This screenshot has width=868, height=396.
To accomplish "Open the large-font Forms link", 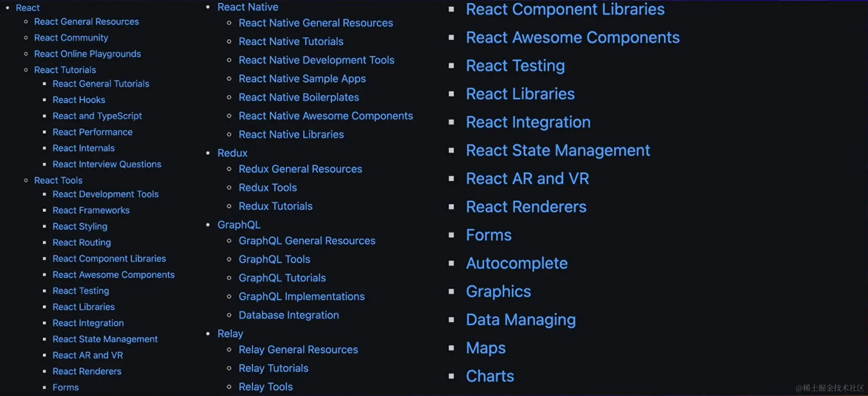I will point(489,235).
